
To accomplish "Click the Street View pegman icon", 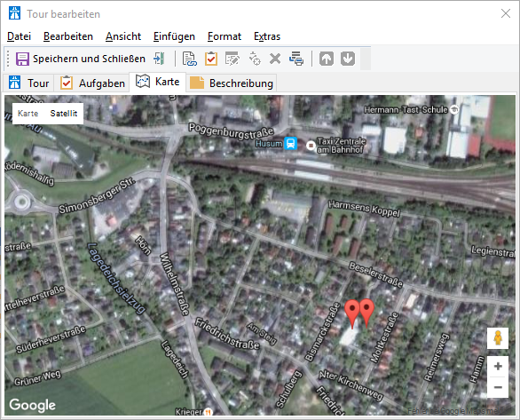I will tap(498, 338).
